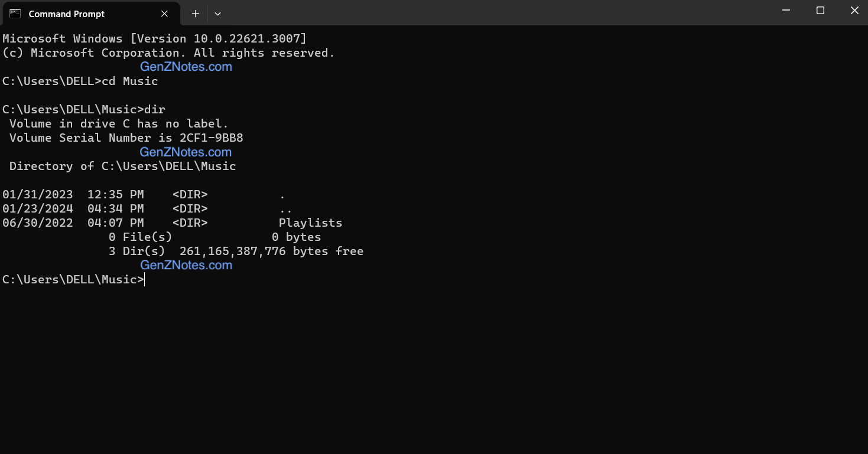Open a new tab with plus button
The image size is (868, 454).
[196, 14]
